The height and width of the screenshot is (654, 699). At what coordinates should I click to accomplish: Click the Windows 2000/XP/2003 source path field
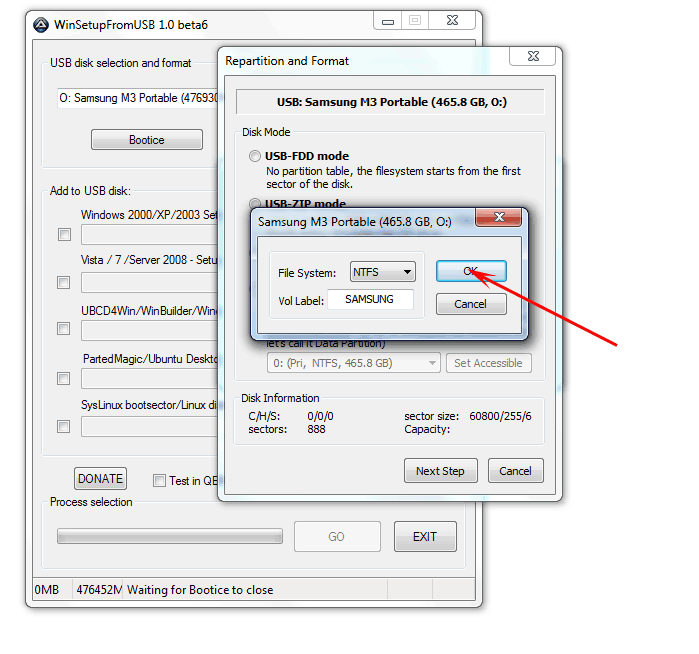[149, 235]
